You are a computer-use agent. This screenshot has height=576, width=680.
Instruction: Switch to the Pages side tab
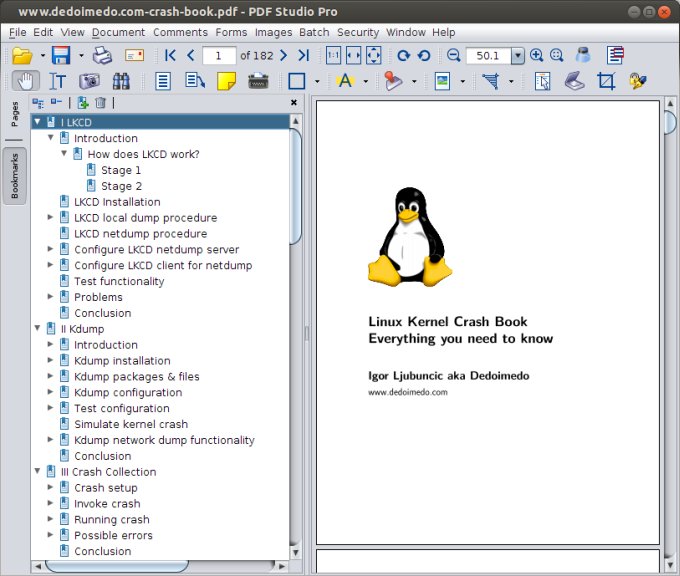(15, 115)
